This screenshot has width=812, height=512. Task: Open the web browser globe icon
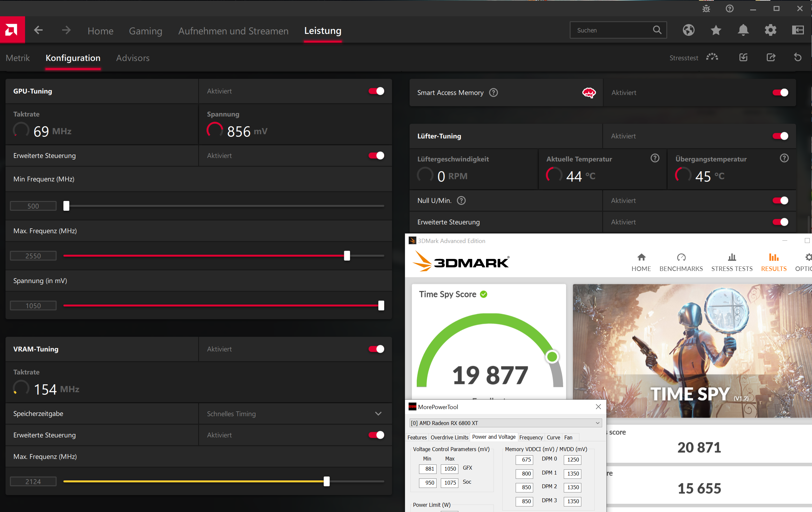click(x=688, y=30)
